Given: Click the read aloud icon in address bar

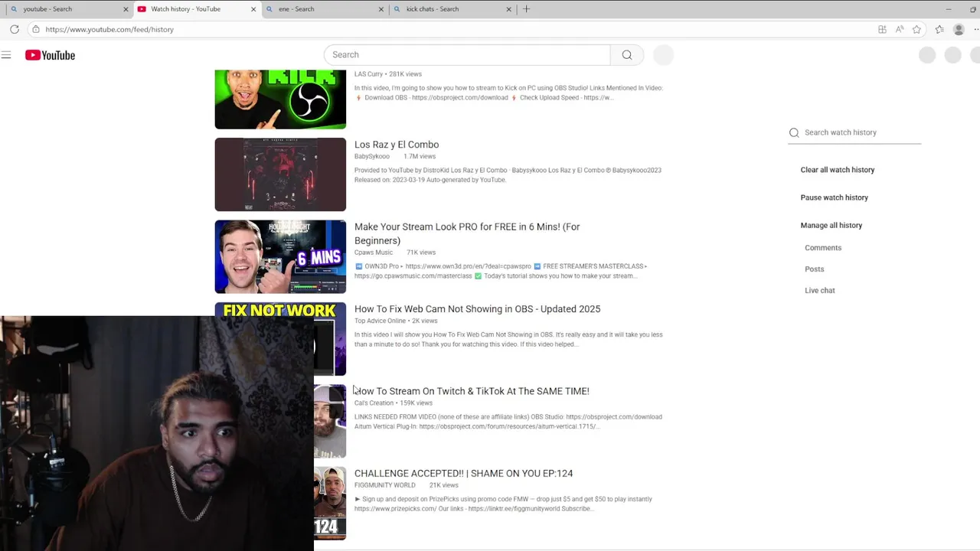Looking at the screenshot, I should pyautogui.click(x=900, y=29).
